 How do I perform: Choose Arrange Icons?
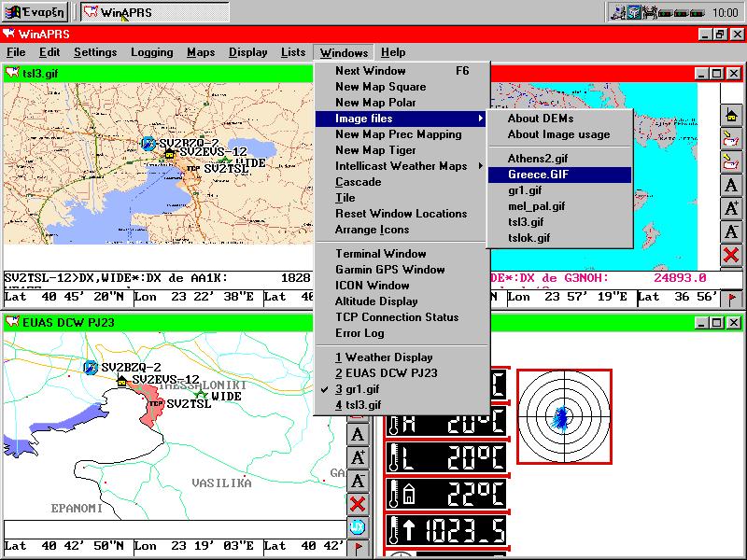(x=401, y=230)
